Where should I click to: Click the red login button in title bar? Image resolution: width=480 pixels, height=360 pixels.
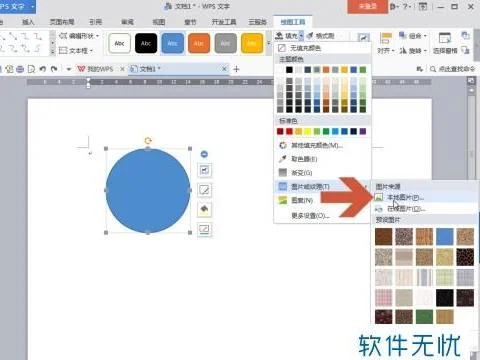367,6
